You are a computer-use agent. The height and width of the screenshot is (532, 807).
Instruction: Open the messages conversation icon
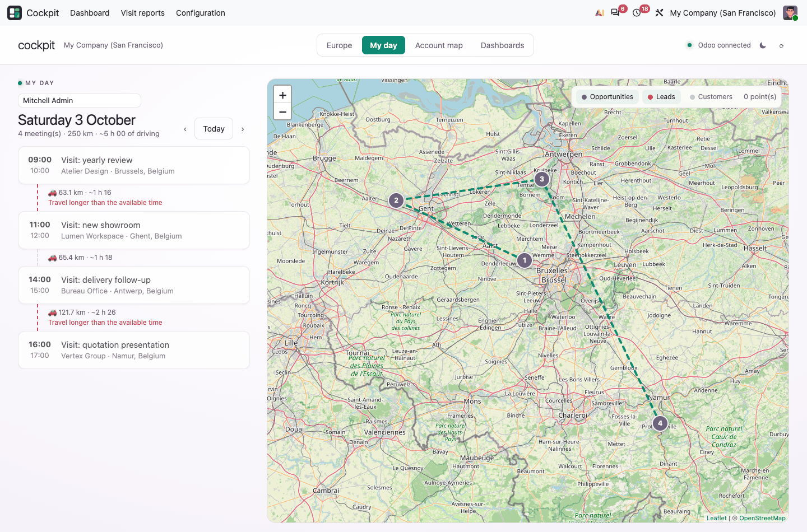click(615, 13)
